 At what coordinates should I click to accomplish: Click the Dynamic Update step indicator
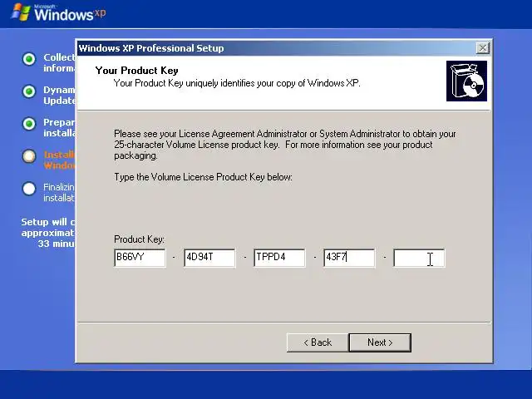tap(29, 91)
